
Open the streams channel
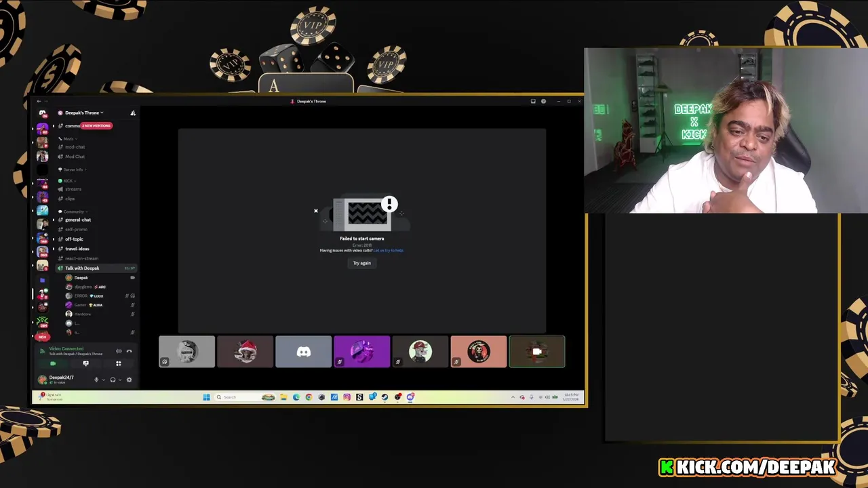click(x=73, y=189)
